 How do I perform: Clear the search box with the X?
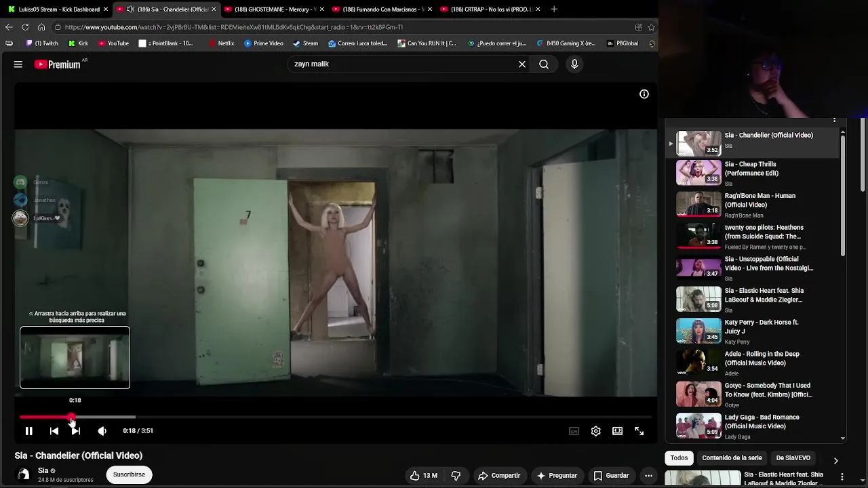pyautogui.click(x=522, y=64)
